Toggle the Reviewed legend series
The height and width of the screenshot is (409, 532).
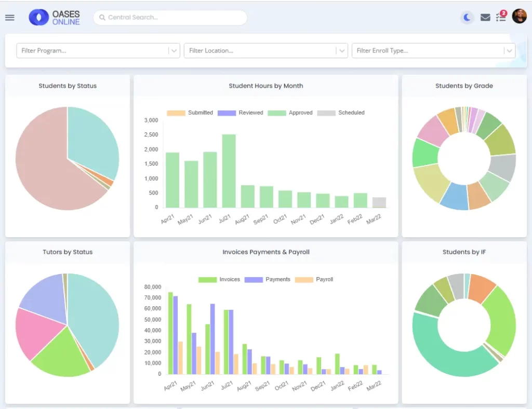click(x=241, y=113)
